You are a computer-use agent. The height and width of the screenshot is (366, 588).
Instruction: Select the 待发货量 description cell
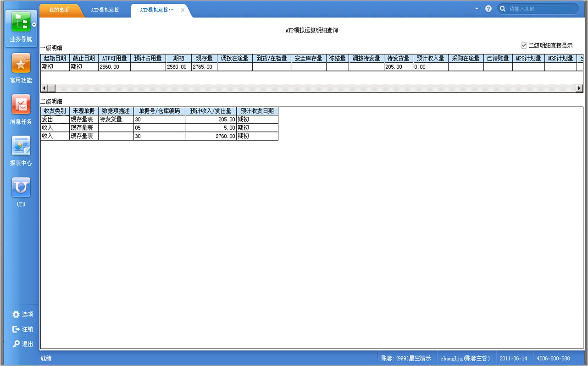coord(116,120)
